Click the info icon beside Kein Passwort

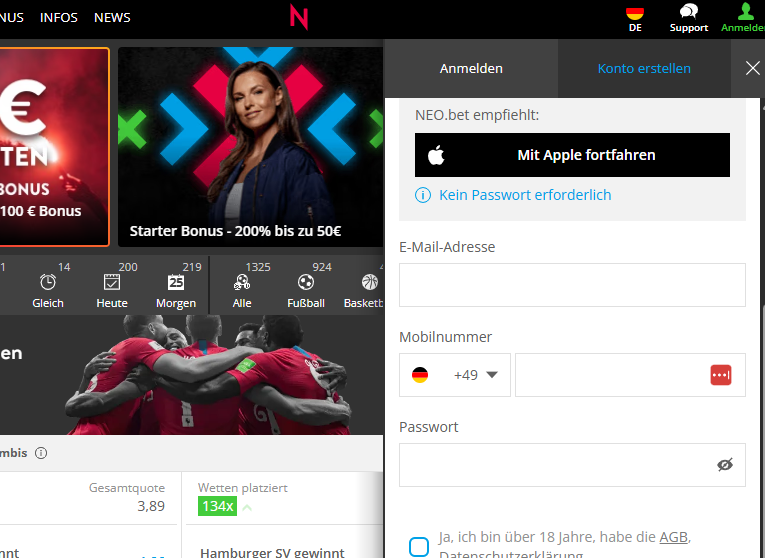pyautogui.click(x=423, y=195)
